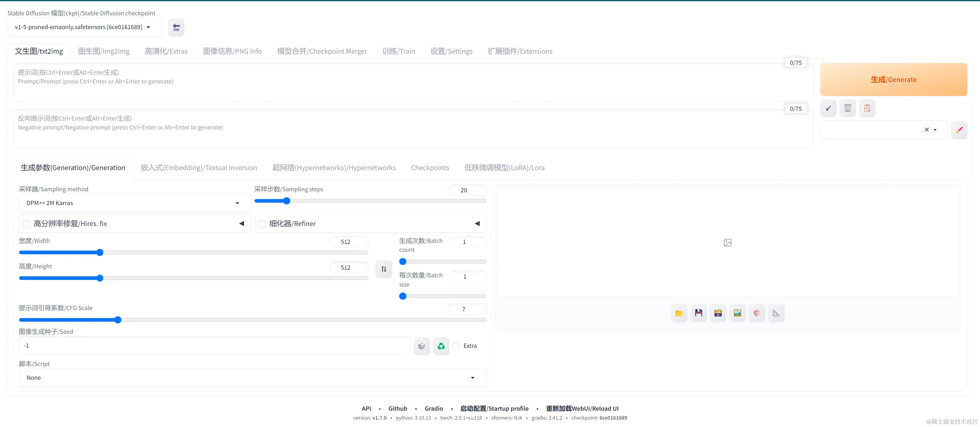
Task: Open the Script dropdown showing None
Action: point(252,378)
